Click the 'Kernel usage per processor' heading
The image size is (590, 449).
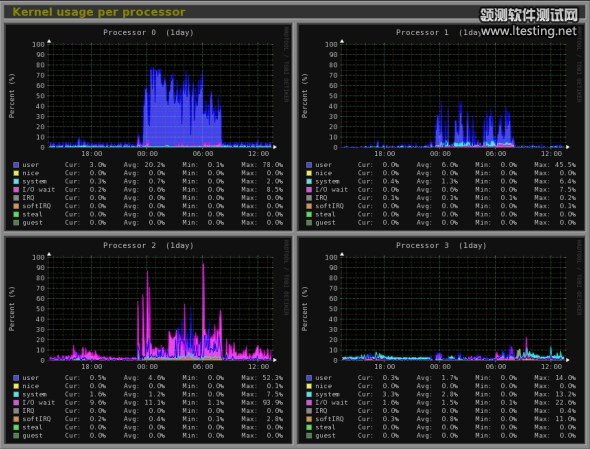[x=99, y=12]
